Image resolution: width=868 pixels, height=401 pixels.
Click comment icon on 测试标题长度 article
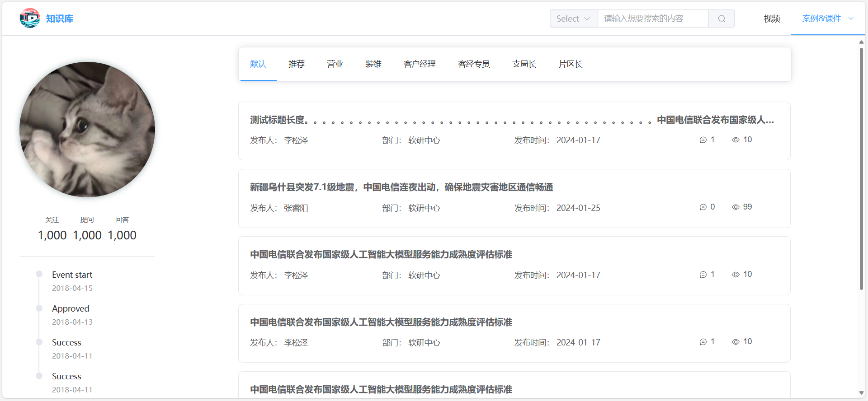coord(703,140)
